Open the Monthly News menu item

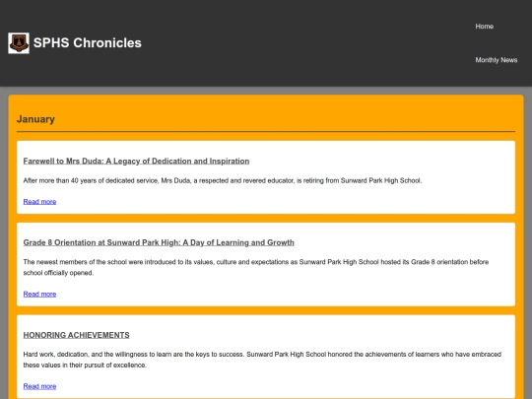click(x=496, y=60)
